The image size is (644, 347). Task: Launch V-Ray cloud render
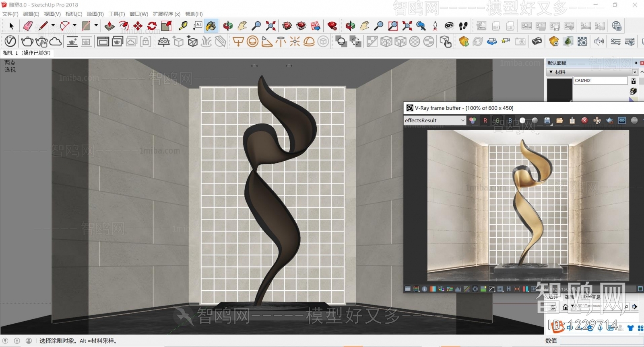(56, 41)
